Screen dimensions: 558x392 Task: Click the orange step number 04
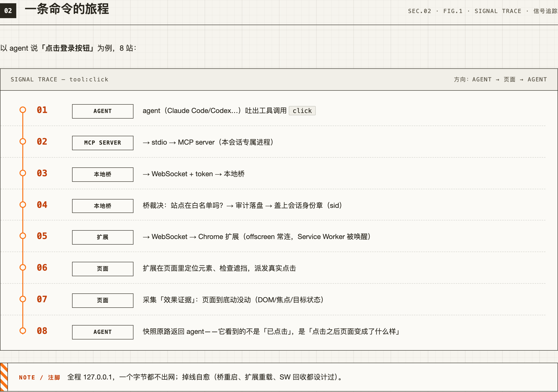click(42, 205)
